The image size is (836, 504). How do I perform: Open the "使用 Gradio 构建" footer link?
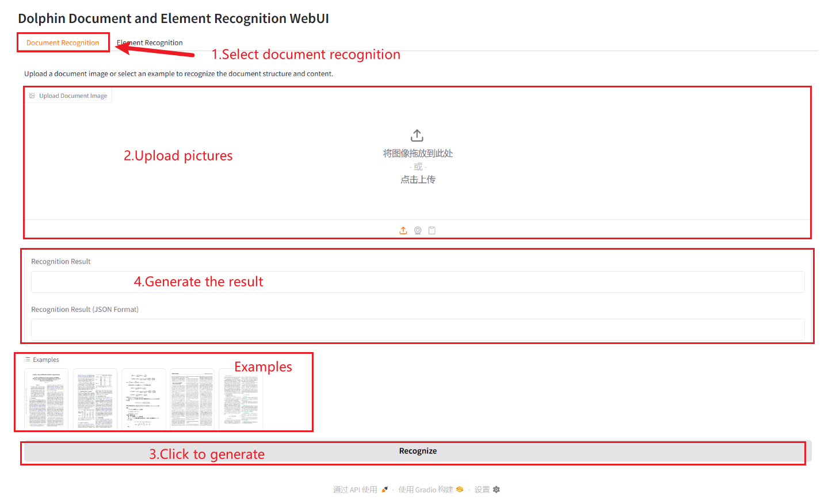point(425,490)
